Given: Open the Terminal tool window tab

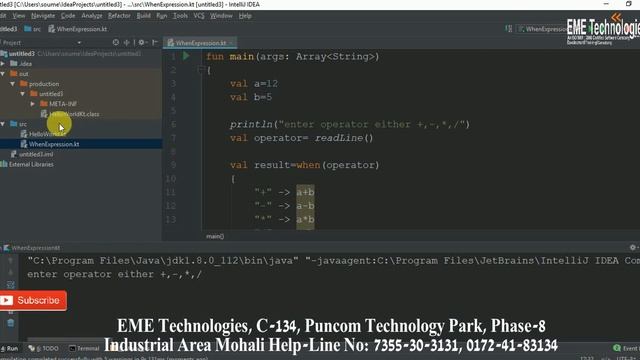Looking at the screenshot, I should 84,348.
